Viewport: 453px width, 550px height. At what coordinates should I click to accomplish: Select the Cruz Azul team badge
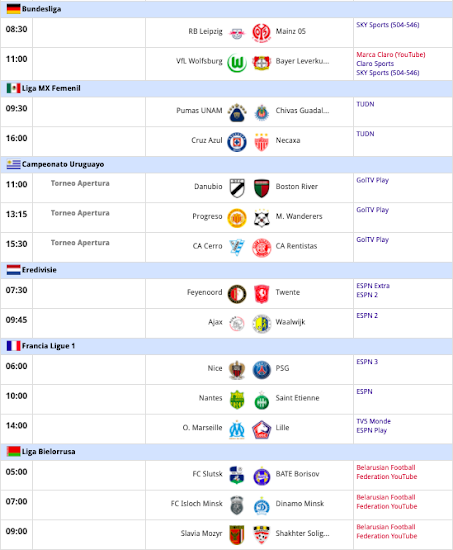[x=237, y=142]
